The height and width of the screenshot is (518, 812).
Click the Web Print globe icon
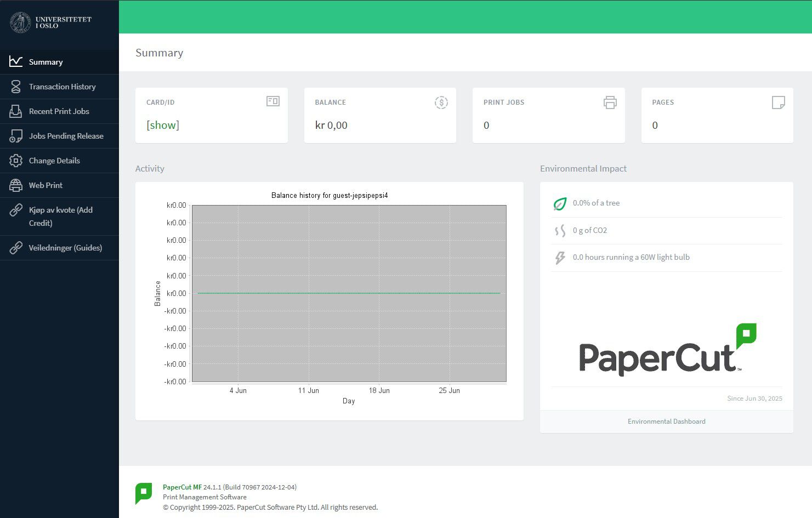coord(16,185)
